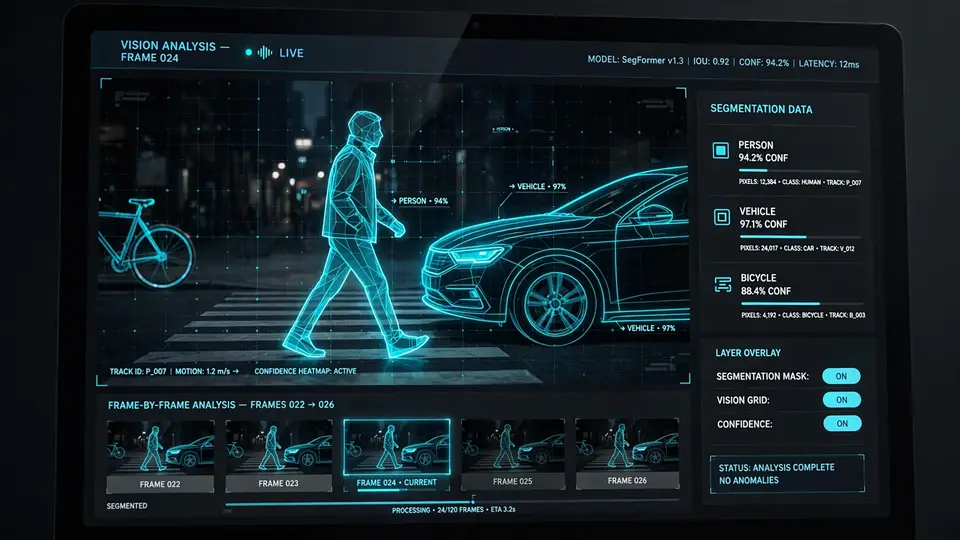Click the Vehicle class icon in Segmentation Data
Image resolution: width=960 pixels, height=540 pixels.
(x=722, y=217)
